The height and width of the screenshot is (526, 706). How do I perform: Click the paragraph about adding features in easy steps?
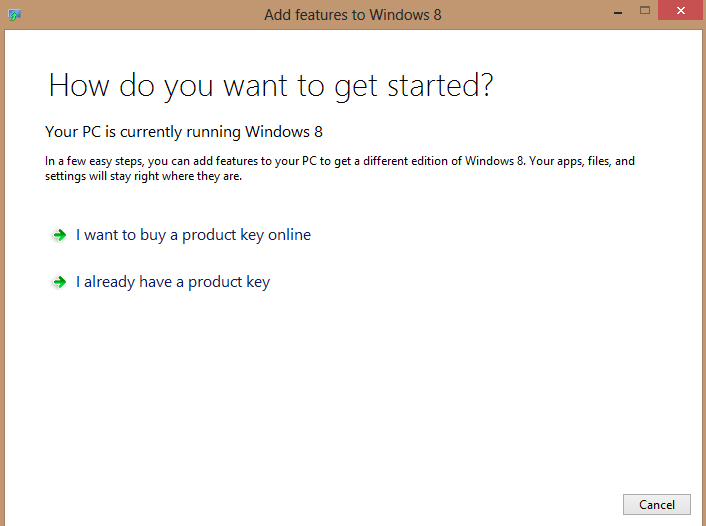pyautogui.click(x=339, y=168)
